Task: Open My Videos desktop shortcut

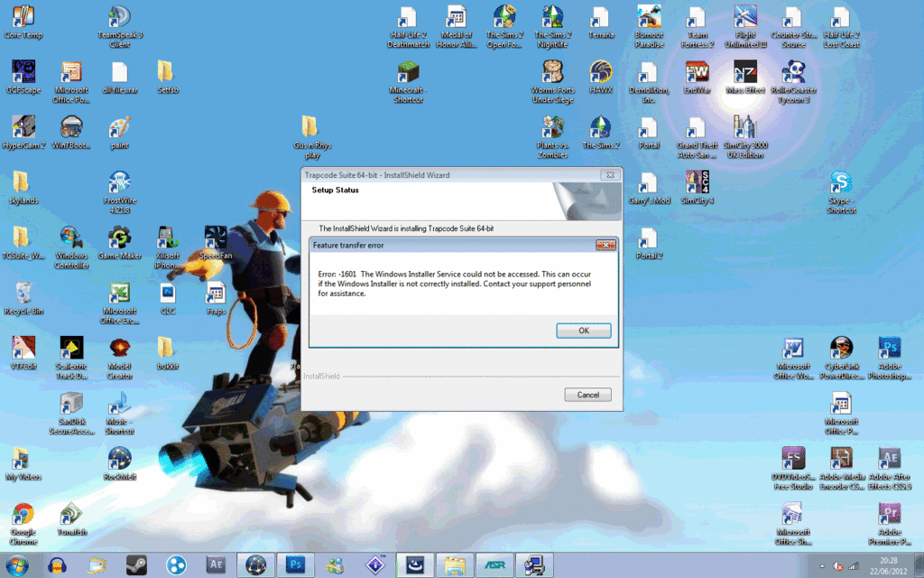Action: click(x=23, y=463)
